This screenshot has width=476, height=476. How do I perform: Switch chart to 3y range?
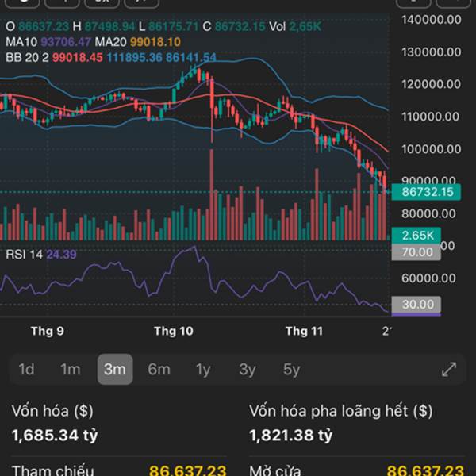[247, 369]
